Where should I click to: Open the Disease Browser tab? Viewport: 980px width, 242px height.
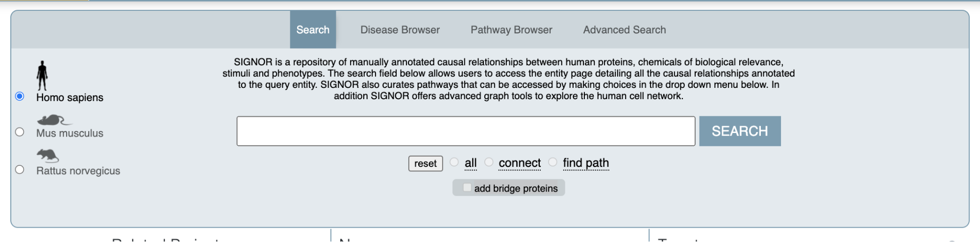click(x=400, y=29)
